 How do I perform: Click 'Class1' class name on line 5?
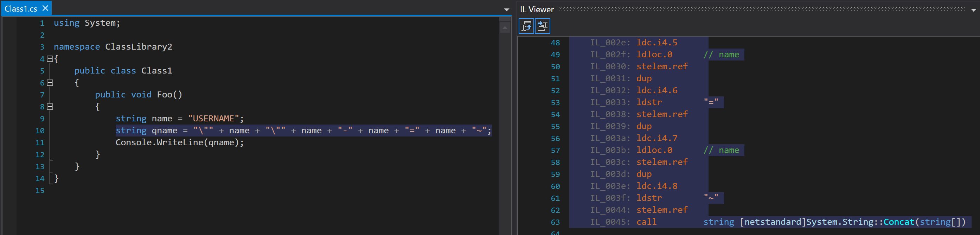point(156,70)
